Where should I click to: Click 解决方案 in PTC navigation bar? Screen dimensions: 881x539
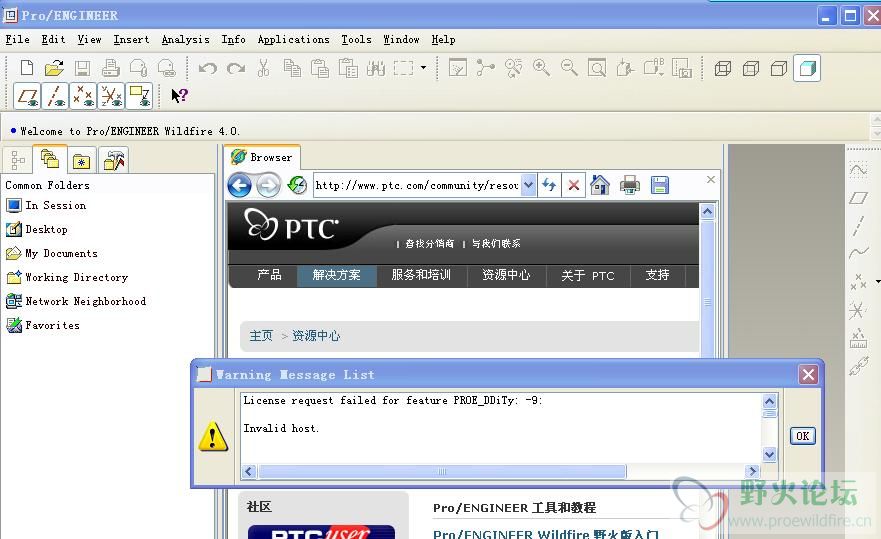(x=337, y=275)
